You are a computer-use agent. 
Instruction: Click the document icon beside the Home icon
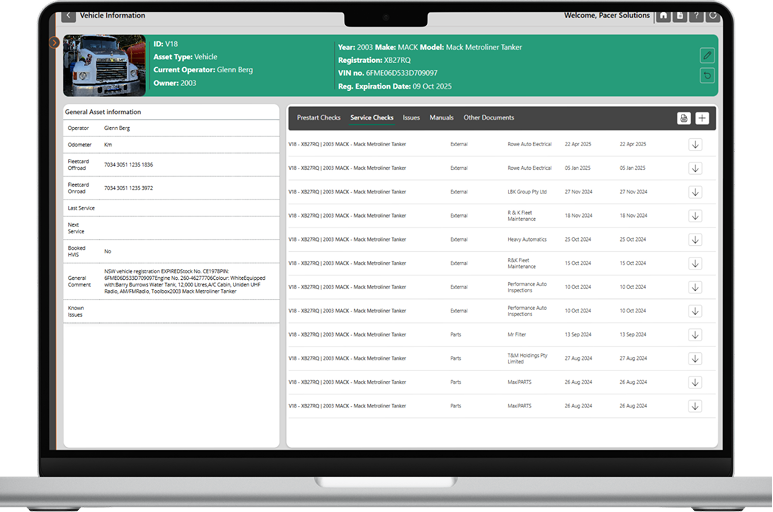[x=679, y=16]
